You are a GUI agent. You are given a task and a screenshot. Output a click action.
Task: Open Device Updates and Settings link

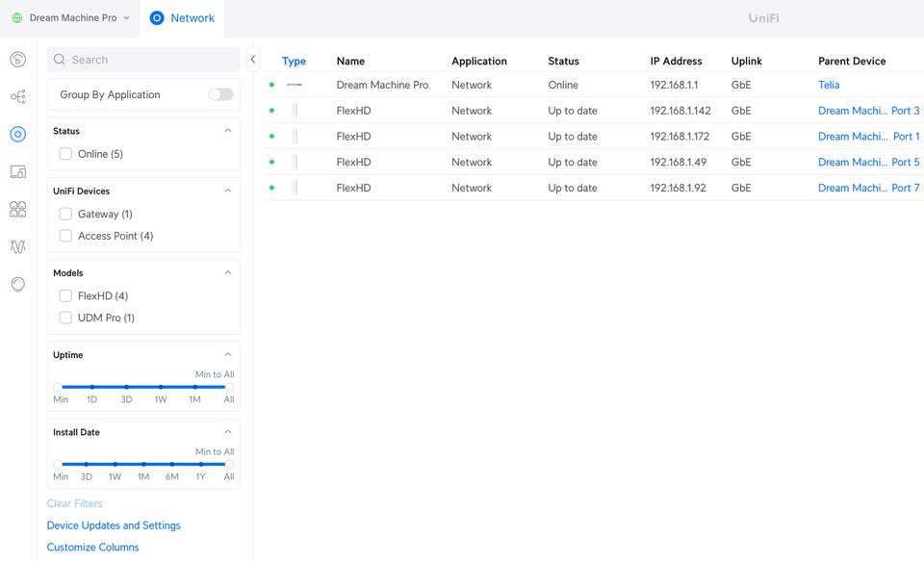coord(114,525)
